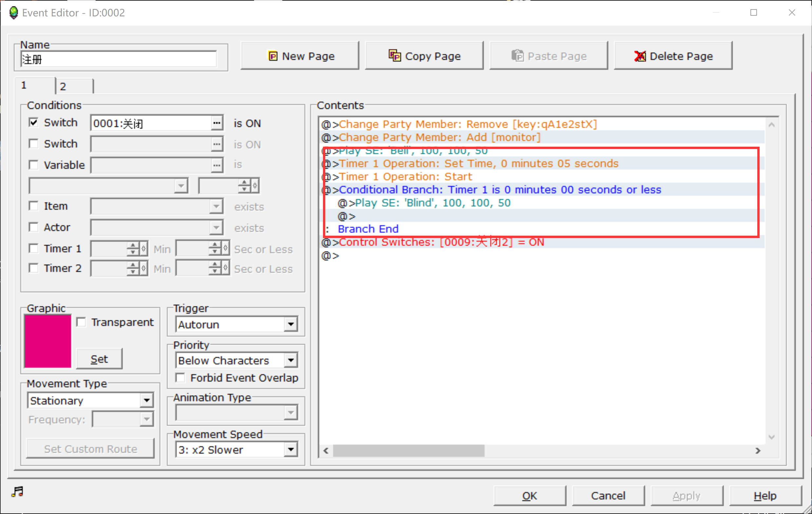
Task: Enable the Timer 2 condition checkbox
Action: 33,268
